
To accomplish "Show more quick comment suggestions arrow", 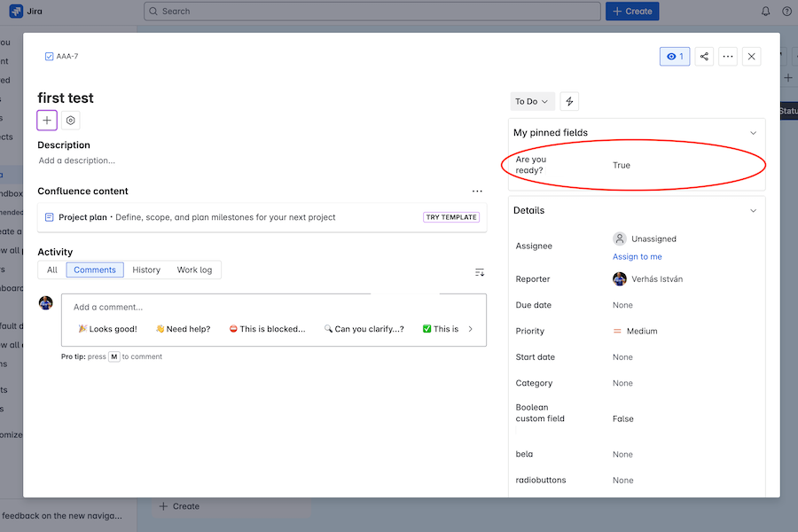I will [x=470, y=329].
